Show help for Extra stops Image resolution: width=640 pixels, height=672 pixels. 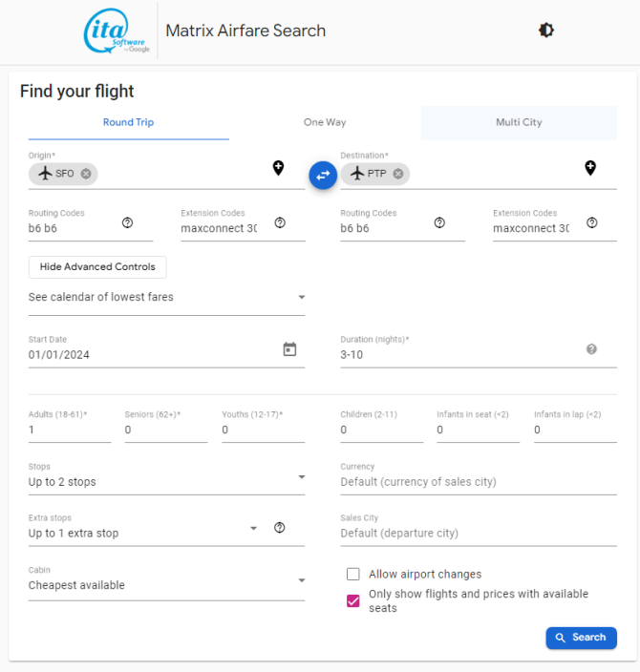280,528
